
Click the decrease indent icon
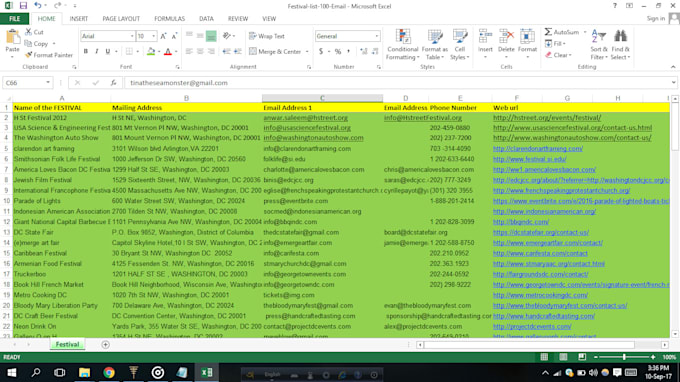pos(226,52)
